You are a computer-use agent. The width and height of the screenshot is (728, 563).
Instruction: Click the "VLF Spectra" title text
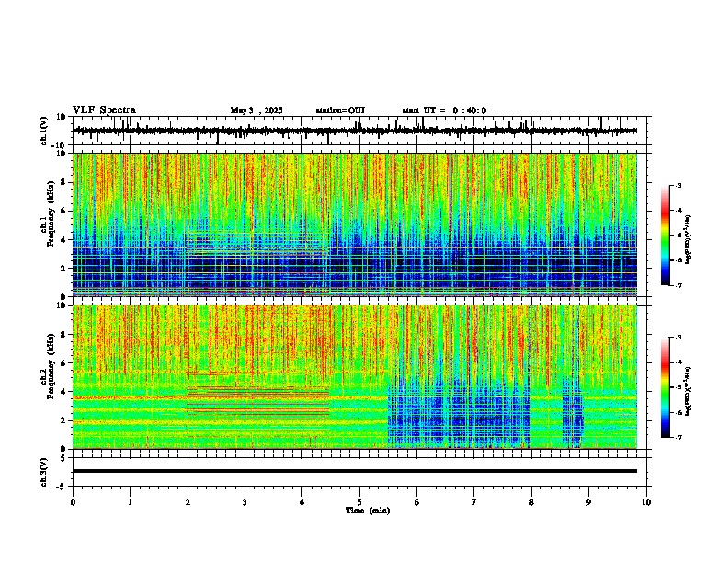[104, 110]
